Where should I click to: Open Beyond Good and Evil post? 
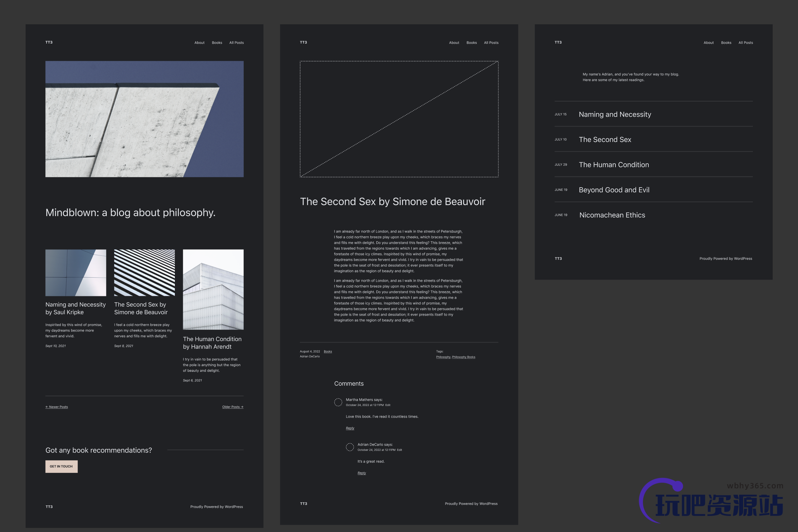(614, 190)
